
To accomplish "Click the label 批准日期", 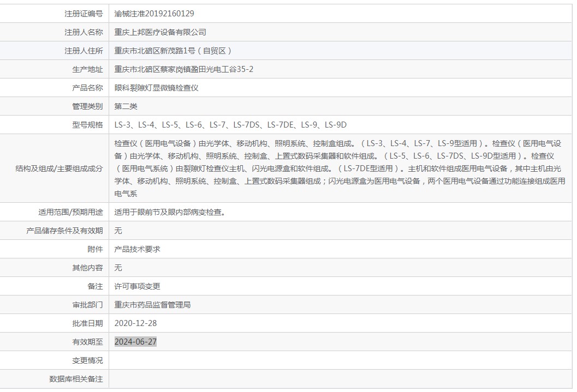I will [87, 323].
